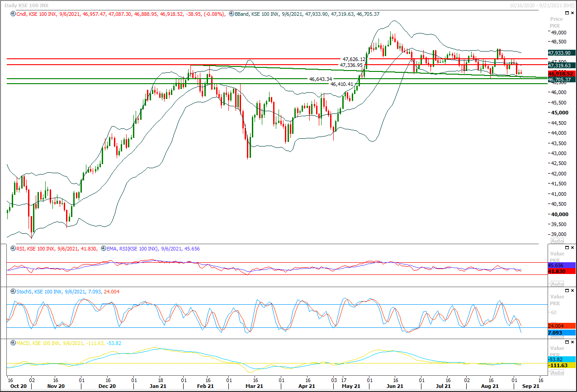
Task: Click the 47,933.90 upper band price tag
Action: pyautogui.click(x=561, y=53)
